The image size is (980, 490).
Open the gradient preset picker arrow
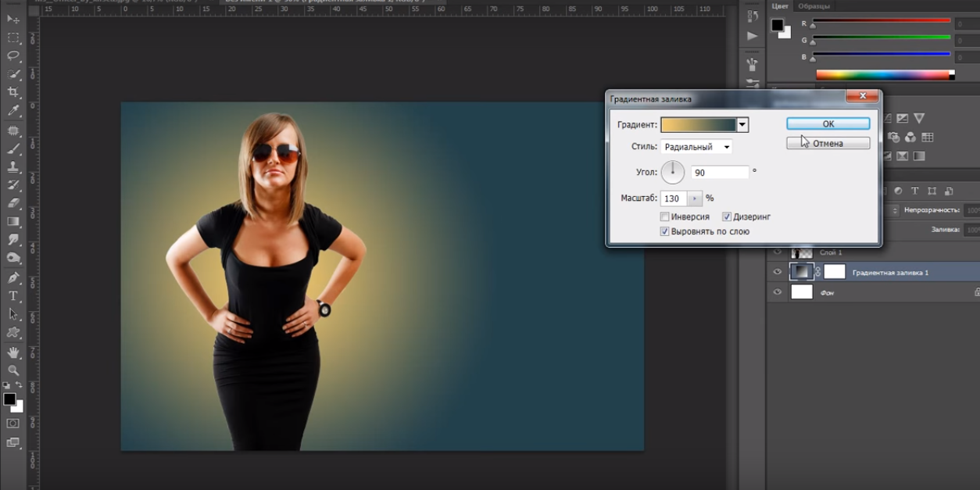pos(742,125)
